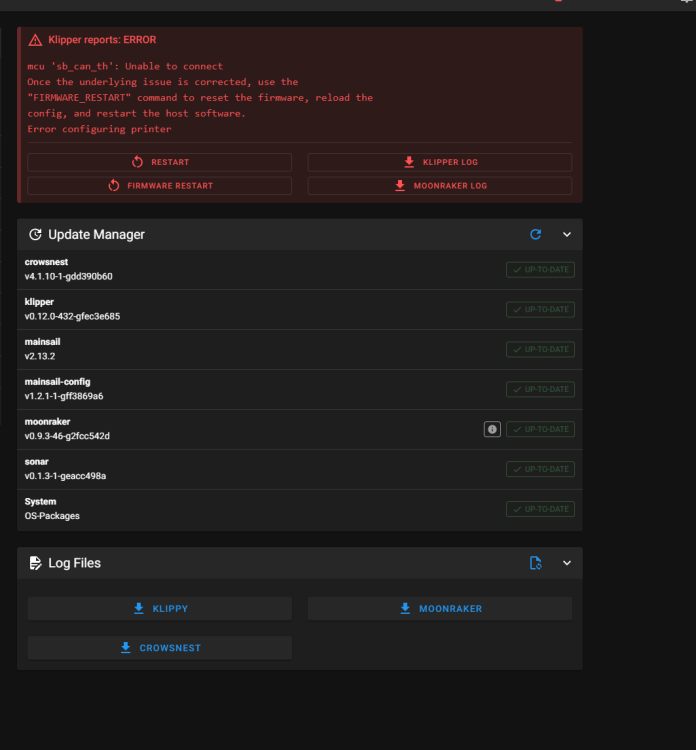
Task: Click the Klipper error warning triangle icon
Action: pyautogui.click(x=35, y=40)
